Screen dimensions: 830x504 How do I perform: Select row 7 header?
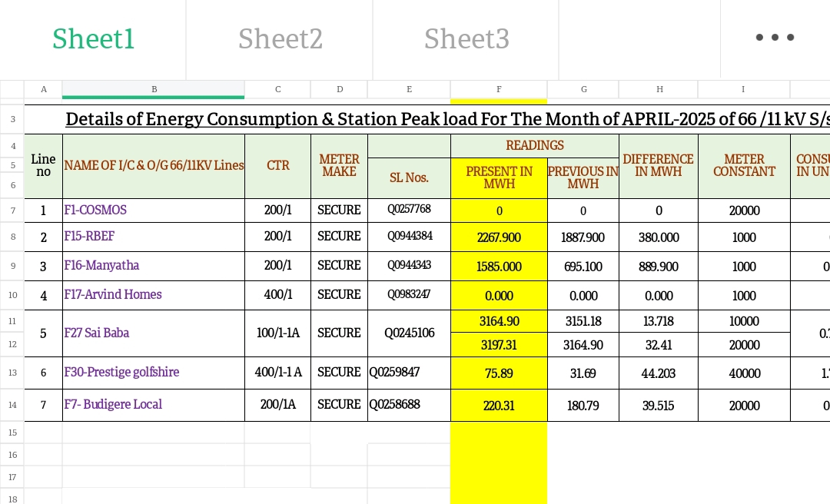pyautogui.click(x=12, y=211)
